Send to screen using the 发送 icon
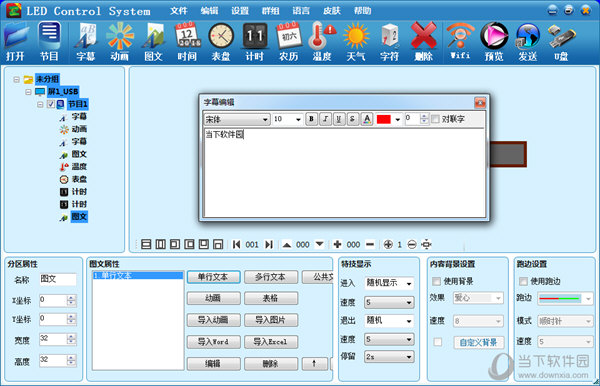The height and width of the screenshot is (386, 600). tap(528, 41)
